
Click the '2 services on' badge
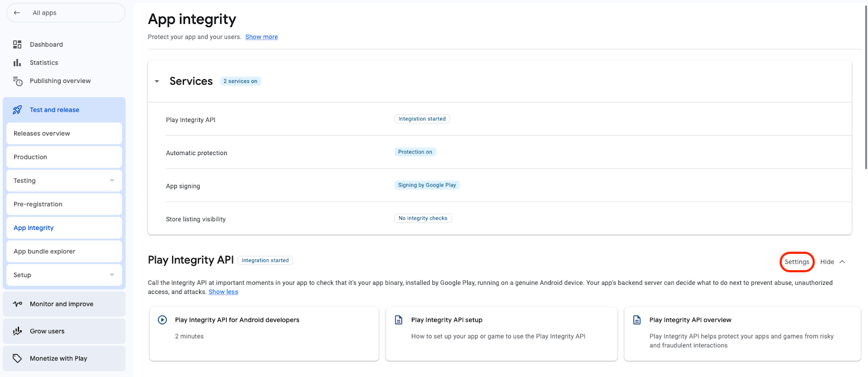pyautogui.click(x=240, y=81)
